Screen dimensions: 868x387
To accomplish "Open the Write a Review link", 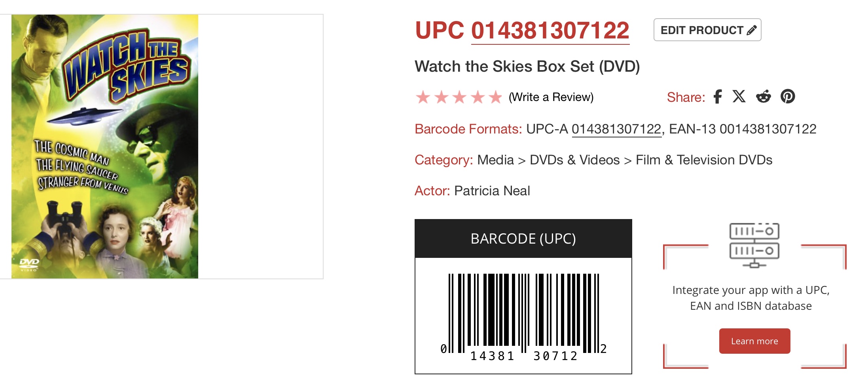I will click(551, 97).
